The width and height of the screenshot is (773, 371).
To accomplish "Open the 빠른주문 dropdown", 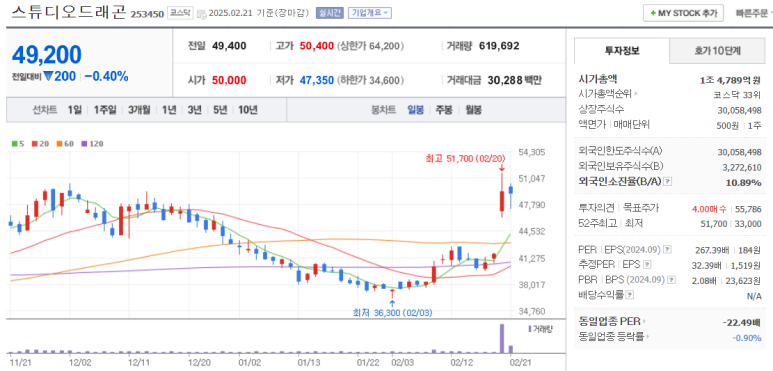I will 754,13.
